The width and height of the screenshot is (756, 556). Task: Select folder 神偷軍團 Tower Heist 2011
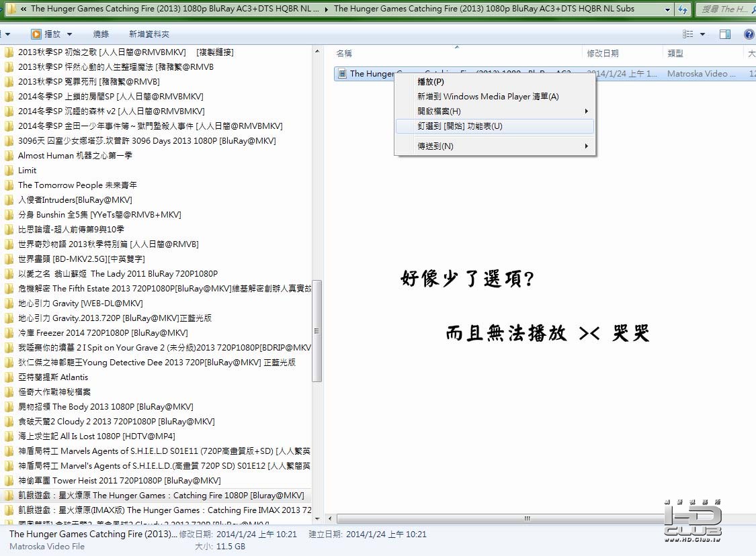pyautogui.click(x=113, y=481)
